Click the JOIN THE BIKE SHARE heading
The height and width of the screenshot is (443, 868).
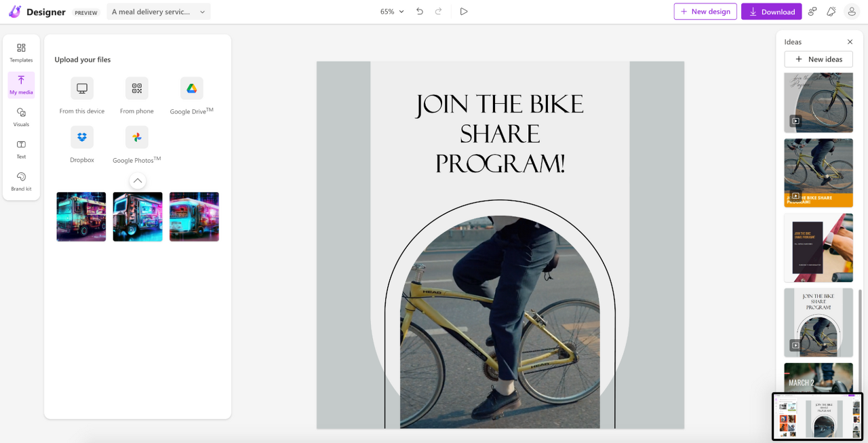click(500, 134)
